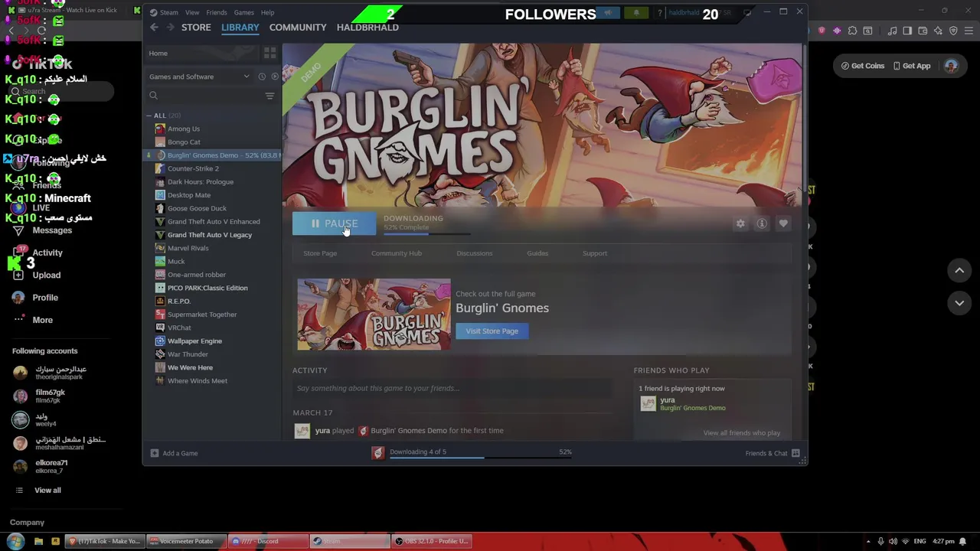Show recent games clock filter icon

click(x=262, y=77)
